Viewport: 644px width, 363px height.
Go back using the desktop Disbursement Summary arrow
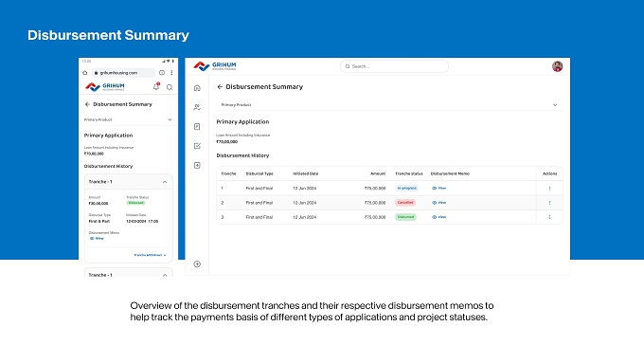tap(220, 87)
